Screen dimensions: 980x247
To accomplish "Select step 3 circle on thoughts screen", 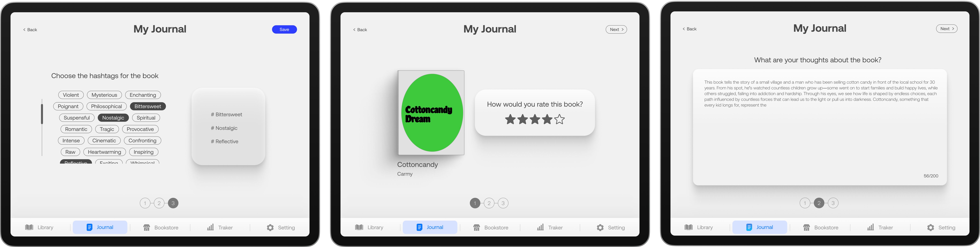I will 833,203.
